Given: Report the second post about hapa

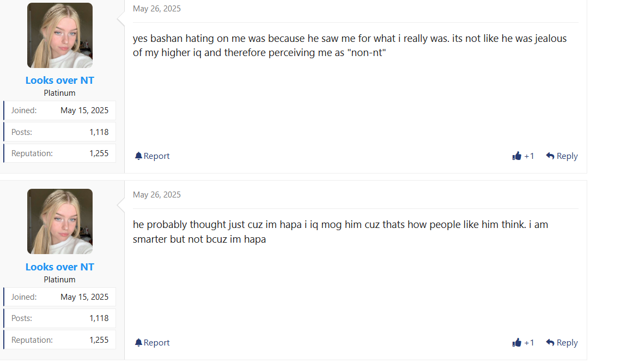Looking at the screenshot, I should tap(156, 343).
